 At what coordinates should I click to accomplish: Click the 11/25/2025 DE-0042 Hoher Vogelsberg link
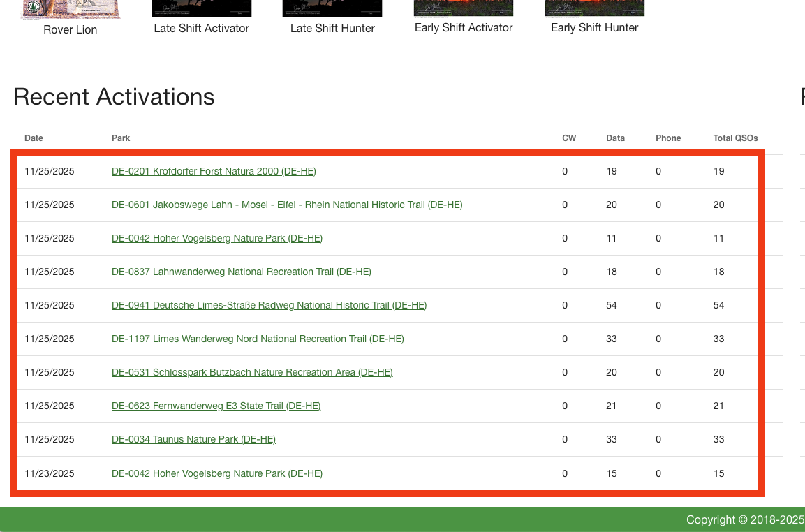tap(217, 238)
